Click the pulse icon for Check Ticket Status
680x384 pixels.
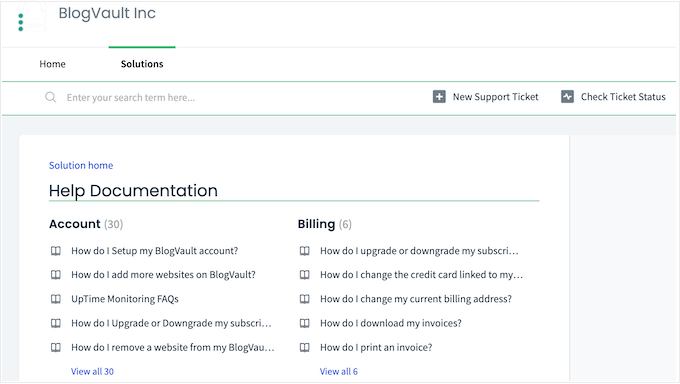[x=567, y=96]
